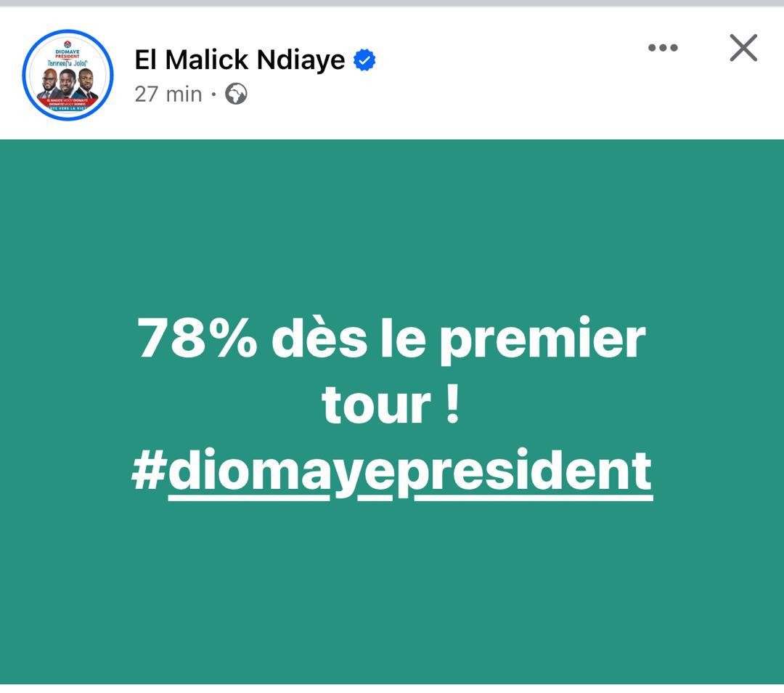The image size is (784, 693).
Task: Tap the hash symbol before diomayepresident
Action: coord(148,471)
